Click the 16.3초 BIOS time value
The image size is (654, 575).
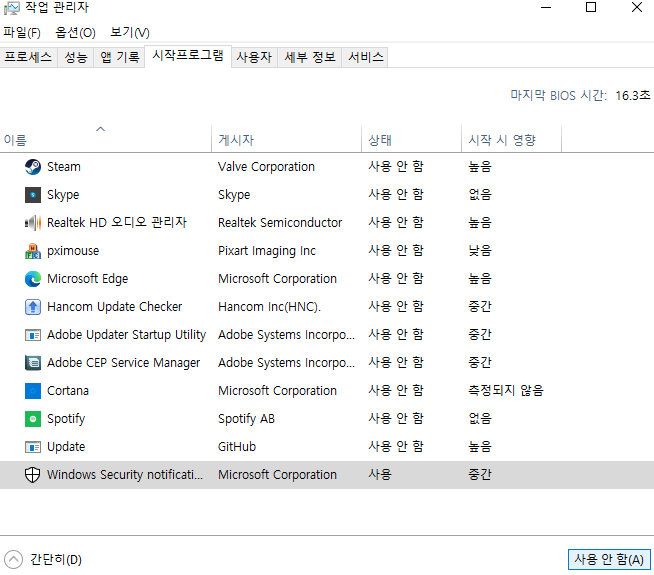[633, 95]
